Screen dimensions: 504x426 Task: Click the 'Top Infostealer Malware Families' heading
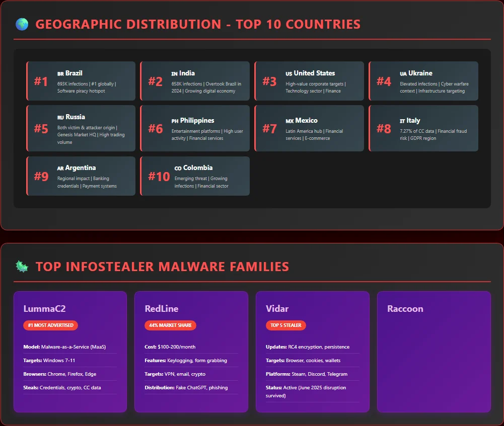click(x=162, y=267)
